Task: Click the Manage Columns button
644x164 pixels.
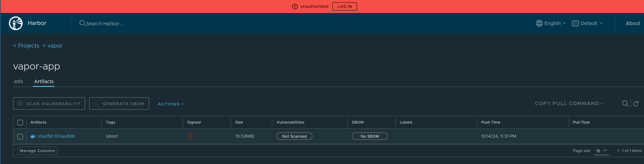Action: (37, 151)
